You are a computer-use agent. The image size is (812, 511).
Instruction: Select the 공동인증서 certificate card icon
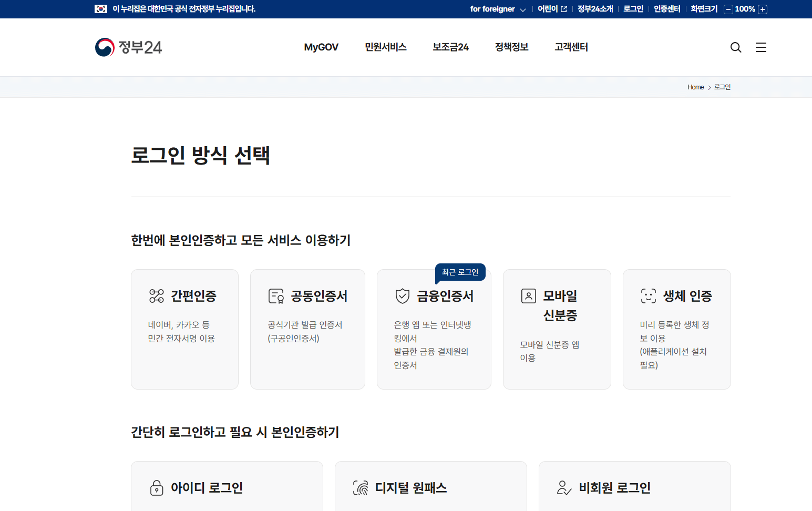[276, 295]
